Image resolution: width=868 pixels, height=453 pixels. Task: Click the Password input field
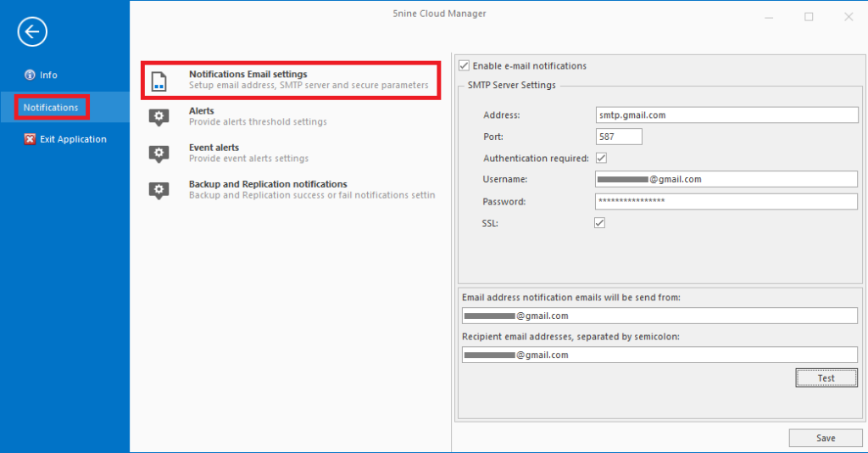[726, 201]
